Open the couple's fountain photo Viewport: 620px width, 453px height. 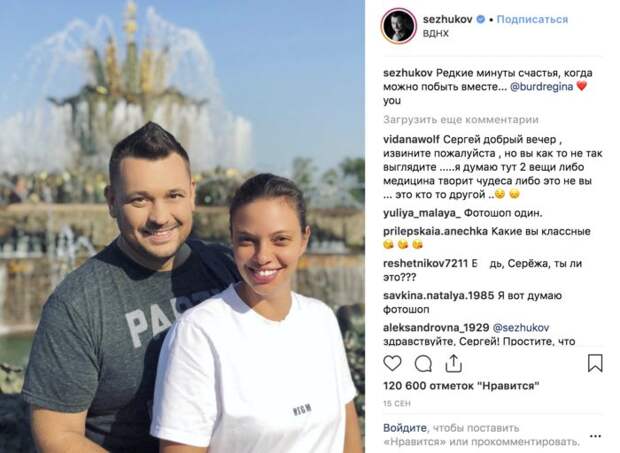[182, 226]
